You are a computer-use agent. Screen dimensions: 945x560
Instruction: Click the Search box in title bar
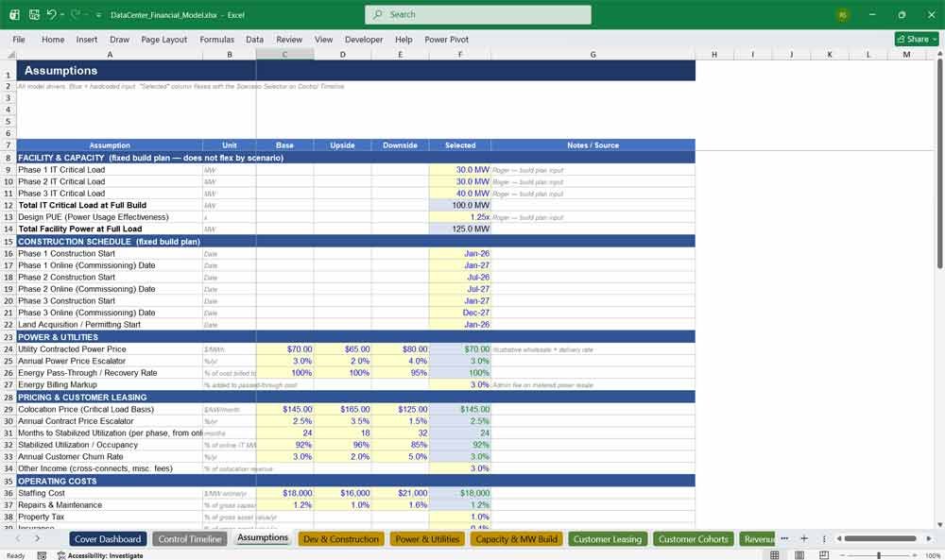[478, 14]
